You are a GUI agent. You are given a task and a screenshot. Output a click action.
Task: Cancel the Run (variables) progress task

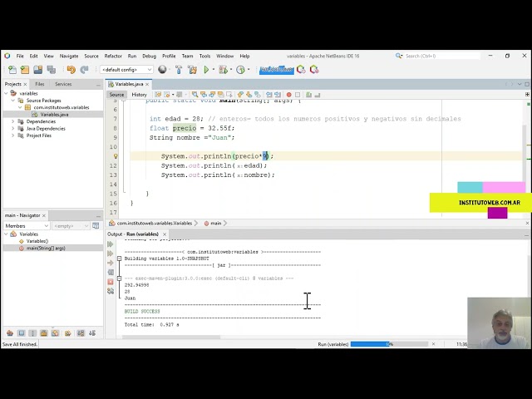click(x=433, y=344)
